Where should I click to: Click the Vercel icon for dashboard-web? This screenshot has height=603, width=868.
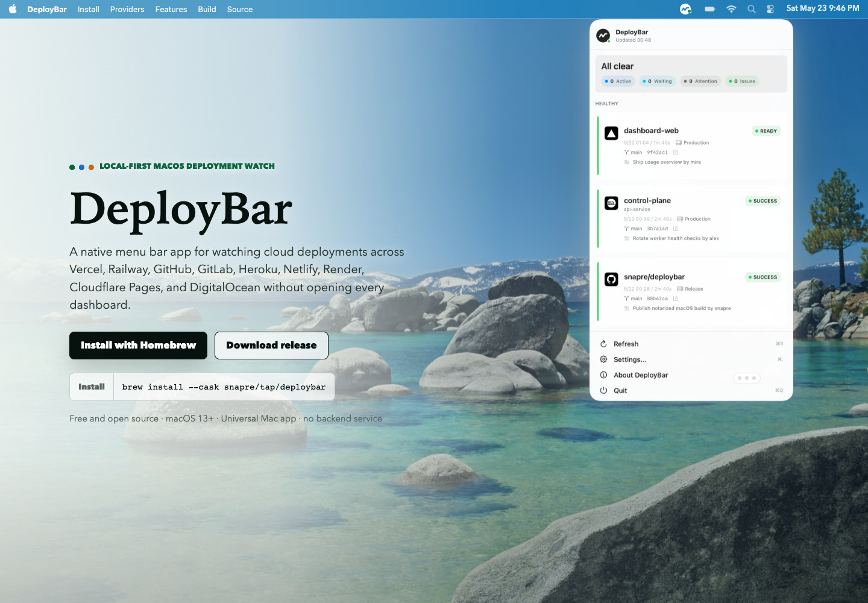point(611,133)
